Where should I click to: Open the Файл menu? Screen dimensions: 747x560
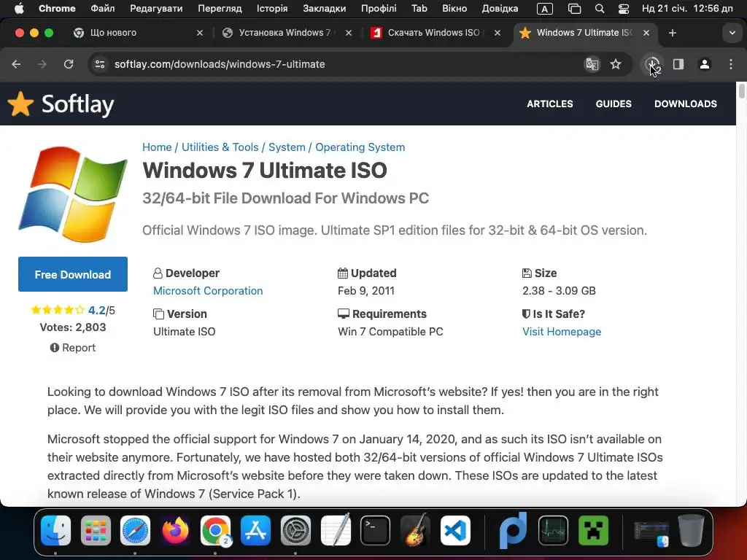coord(102,8)
